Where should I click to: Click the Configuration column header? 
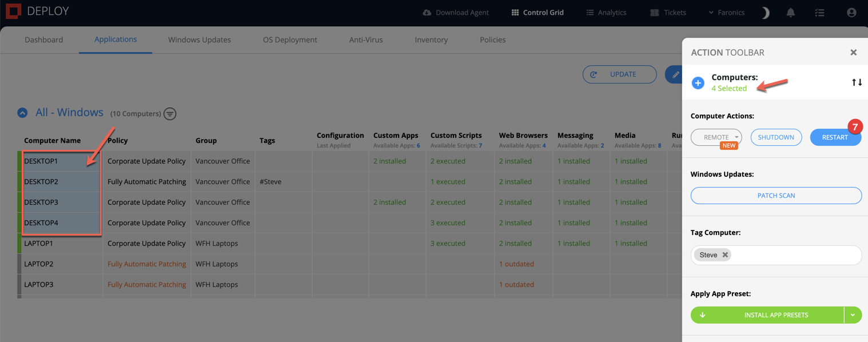coord(340,136)
